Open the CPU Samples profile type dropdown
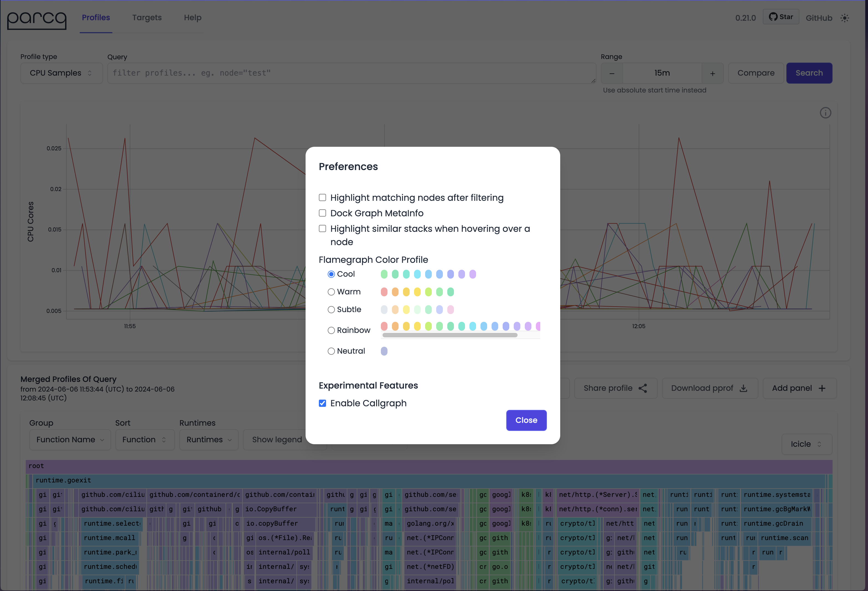Image resolution: width=868 pixels, height=591 pixels. click(61, 73)
